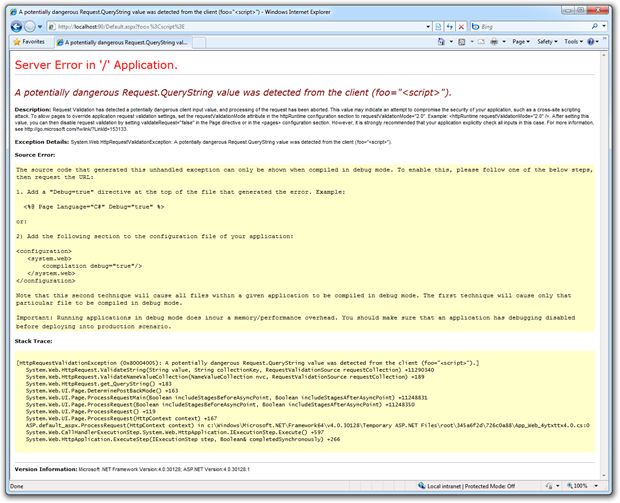
Task: Click the Internet Explorer title bar icon
Action: click(13, 12)
